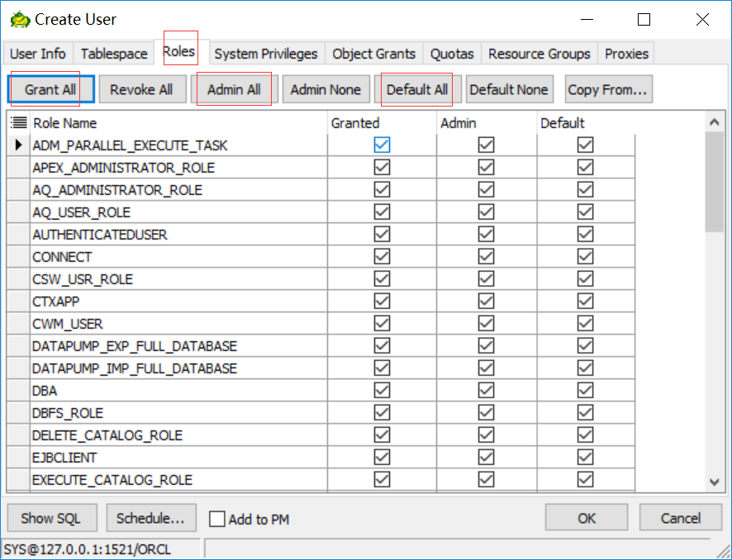The height and width of the screenshot is (560, 732).
Task: Select the CTXAPP role name
Action: click(x=55, y=302)
